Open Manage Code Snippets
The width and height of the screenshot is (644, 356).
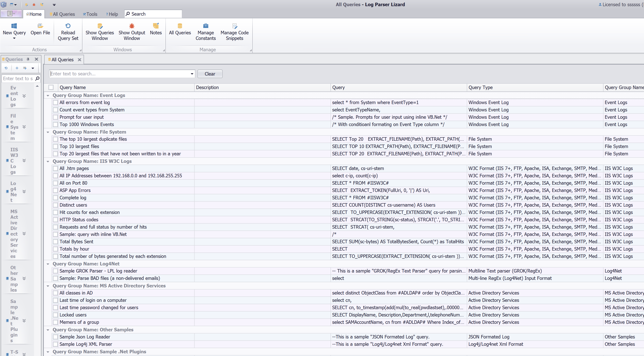coord(234,26)
